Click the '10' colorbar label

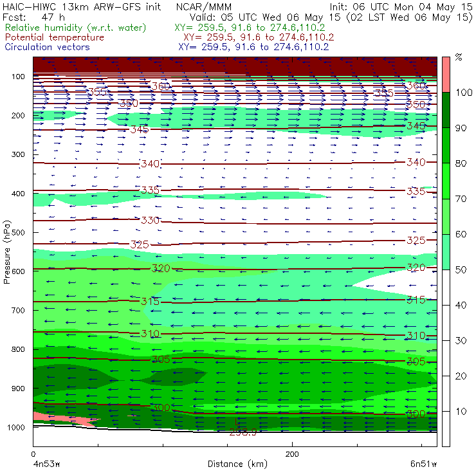tap(461, 412)
